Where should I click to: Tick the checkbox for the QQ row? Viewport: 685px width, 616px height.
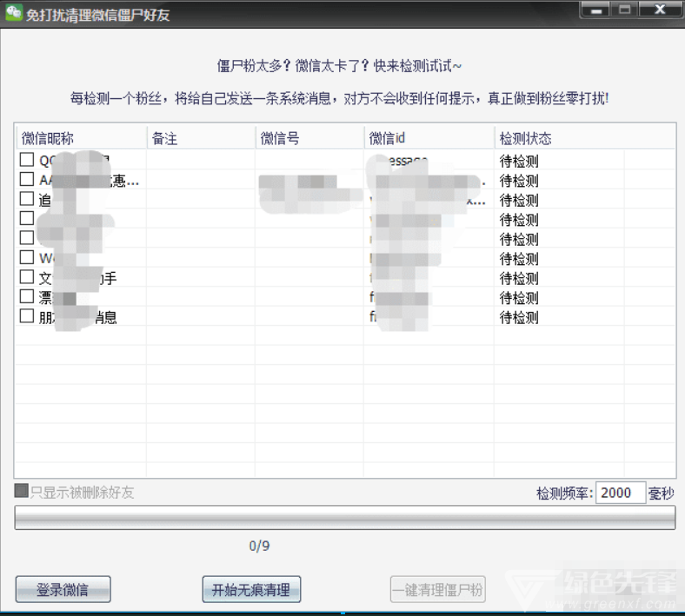27,159
